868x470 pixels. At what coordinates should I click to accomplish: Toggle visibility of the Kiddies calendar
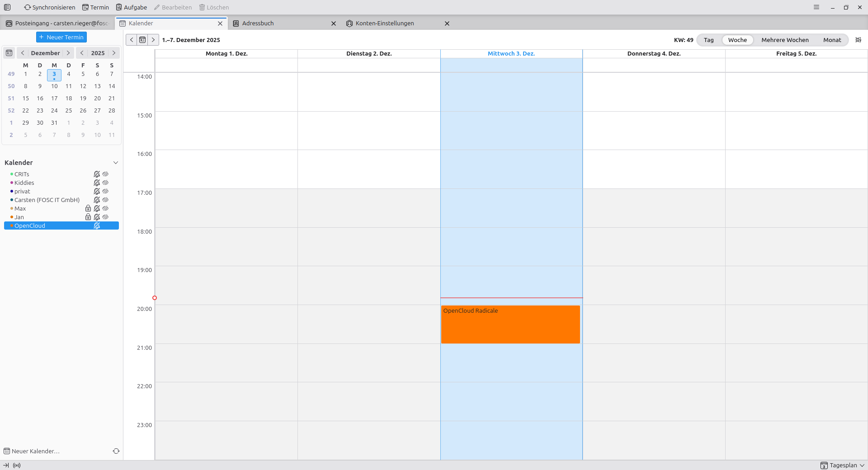(105, 183)
